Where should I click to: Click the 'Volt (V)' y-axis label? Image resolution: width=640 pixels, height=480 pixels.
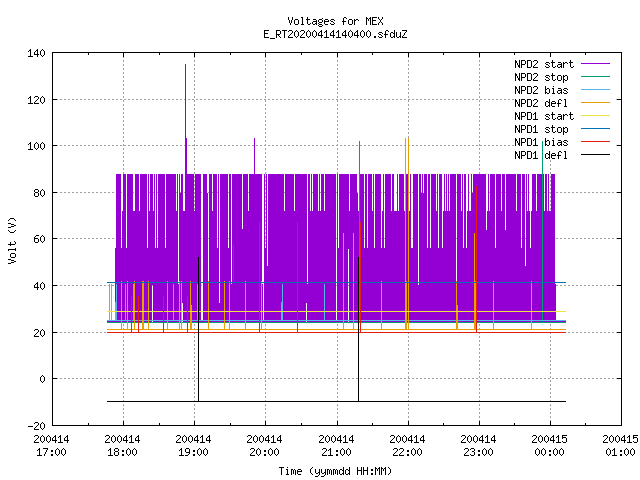pos(13,240)
